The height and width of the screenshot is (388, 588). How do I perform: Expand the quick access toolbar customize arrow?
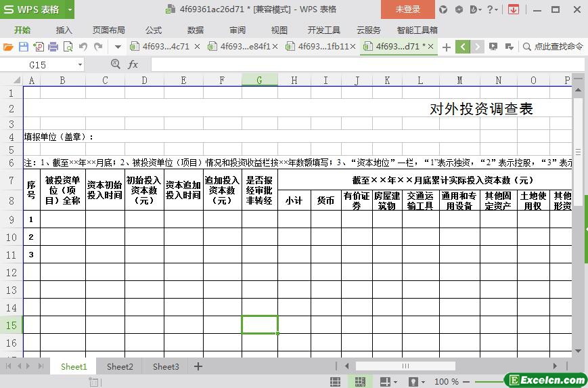pyautogui.click(x=117, y=47)
